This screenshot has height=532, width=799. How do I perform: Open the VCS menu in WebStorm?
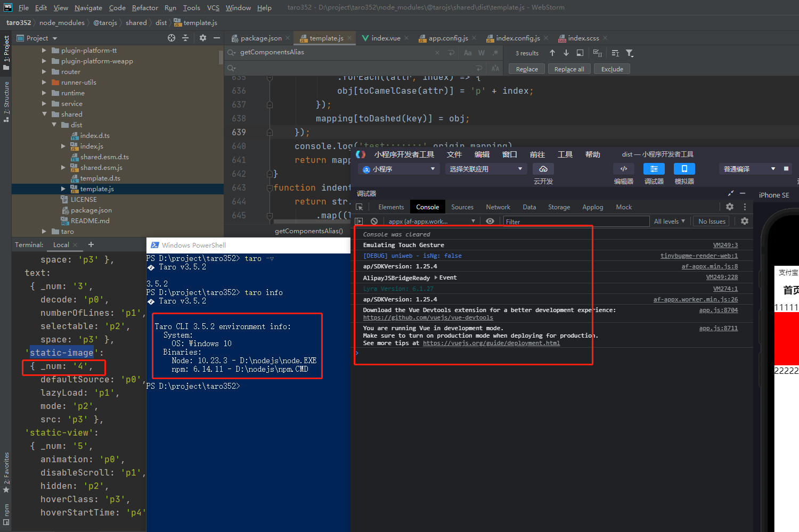coord(213,7)
